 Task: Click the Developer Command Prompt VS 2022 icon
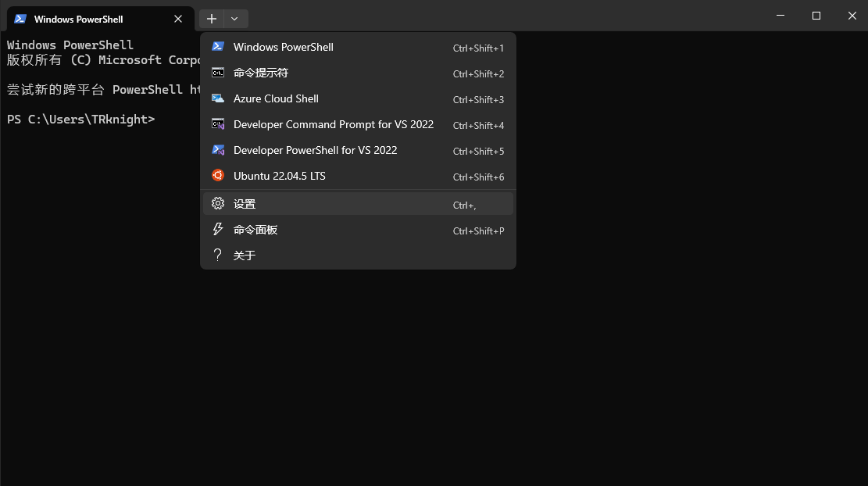tap(218, 124)
